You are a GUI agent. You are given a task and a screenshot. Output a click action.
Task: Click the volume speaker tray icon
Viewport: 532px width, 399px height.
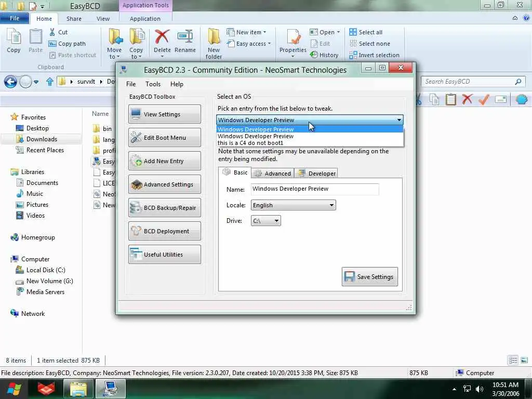pos(479,389)
